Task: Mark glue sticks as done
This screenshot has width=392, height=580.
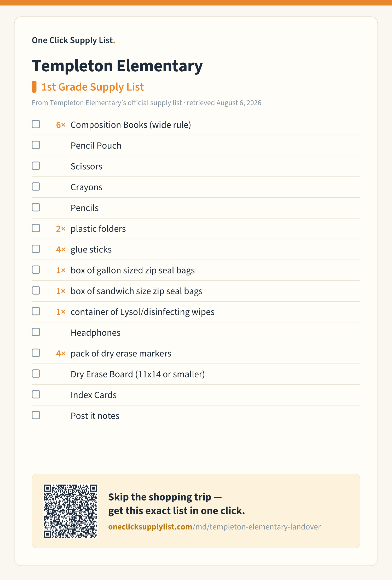Action: [x=36, y=249]
